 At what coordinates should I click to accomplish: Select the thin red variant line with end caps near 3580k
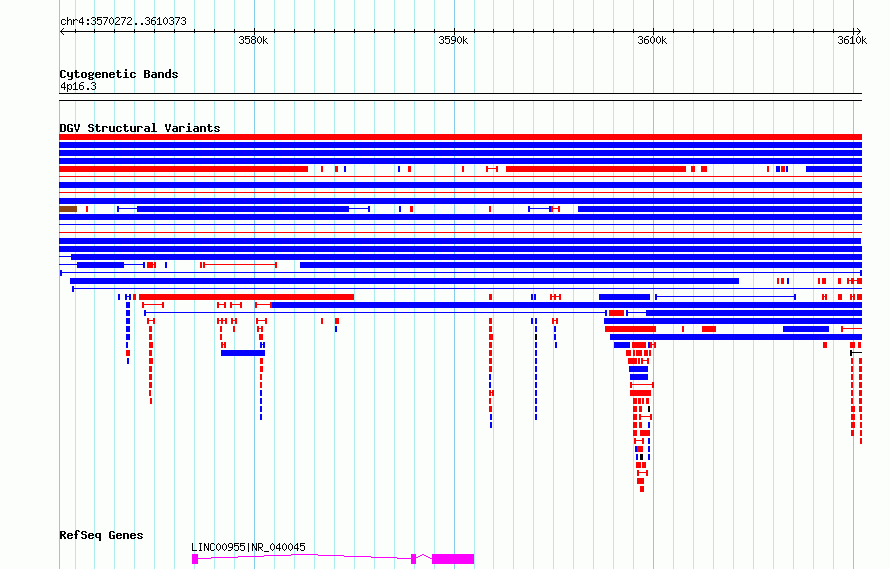point(240,265)
